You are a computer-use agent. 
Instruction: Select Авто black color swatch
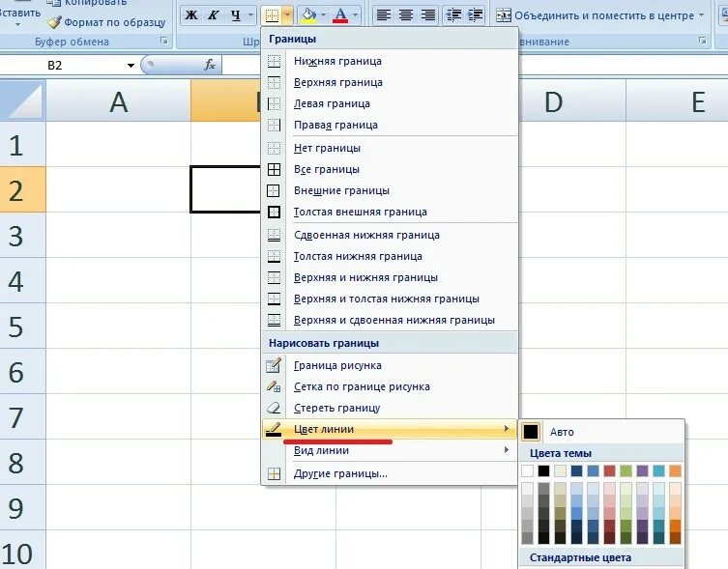tap(531, 432)
